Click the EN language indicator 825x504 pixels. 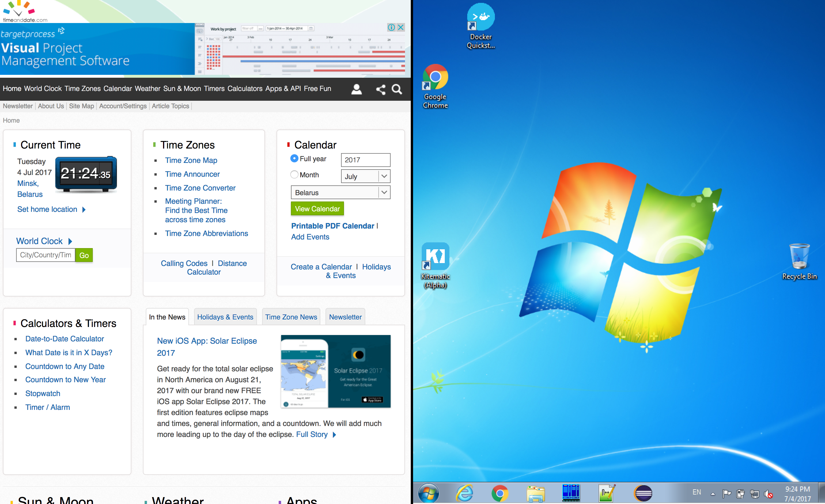tap(697, 492)
